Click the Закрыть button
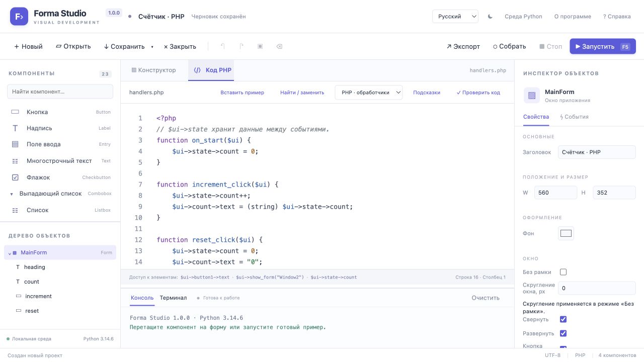Screen dimensions: 644x362 point(180,46)
